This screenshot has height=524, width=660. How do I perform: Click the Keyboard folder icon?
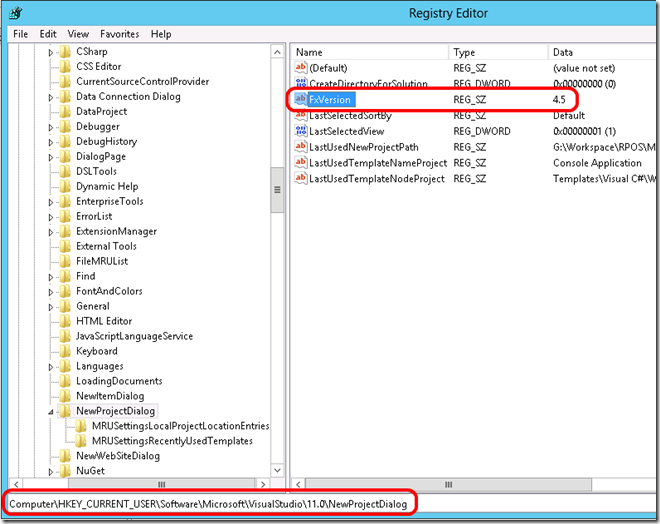tap(65, 351)
